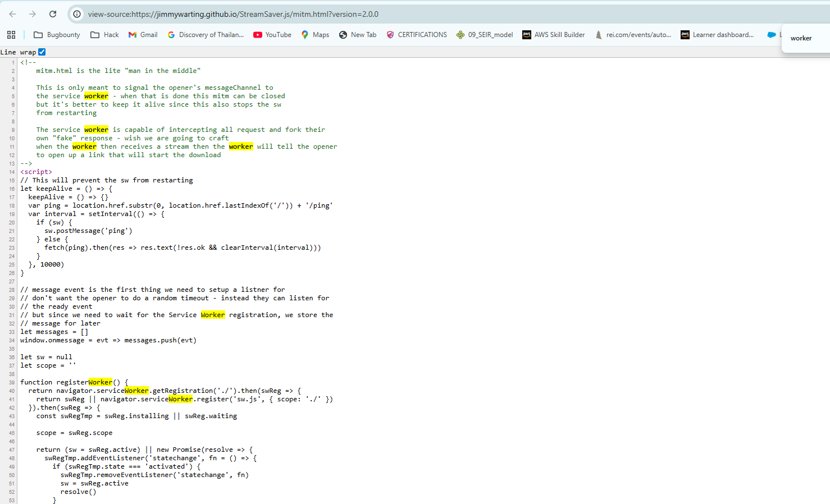Click the forward navigation arrow
The image size is (830, 504).
(x=33, y=14)
